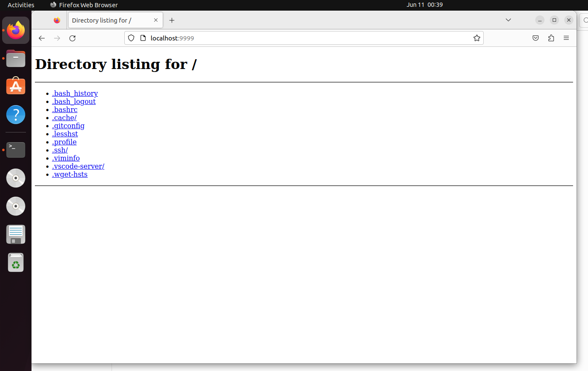
Task: Bookmark this page with the star icon
Action: (476, 38)
